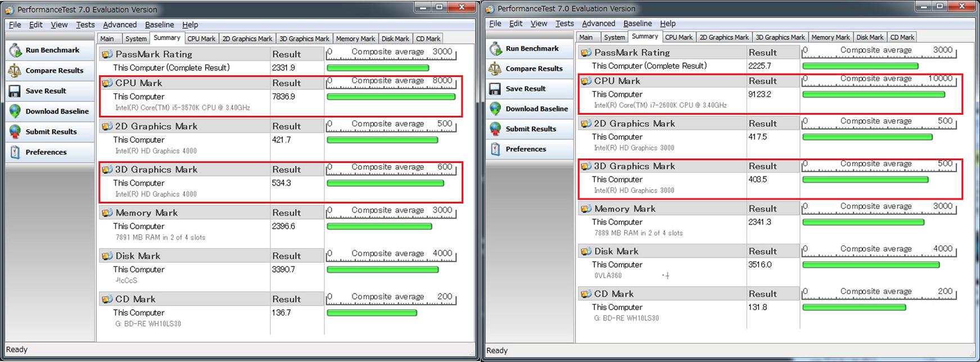Click PassMark Rating result 2331.9

(283, 68)
